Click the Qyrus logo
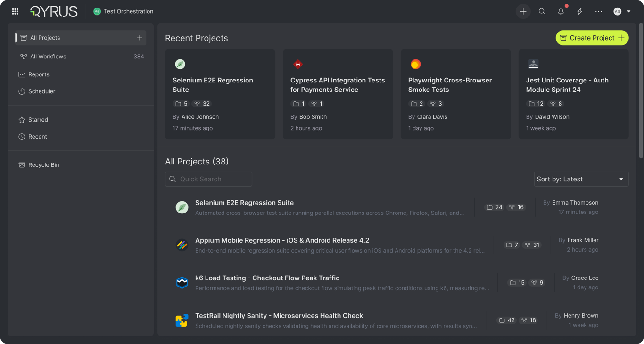Viewport: 644px width, 344px height. pyautogui.click(x=54, y=11)
